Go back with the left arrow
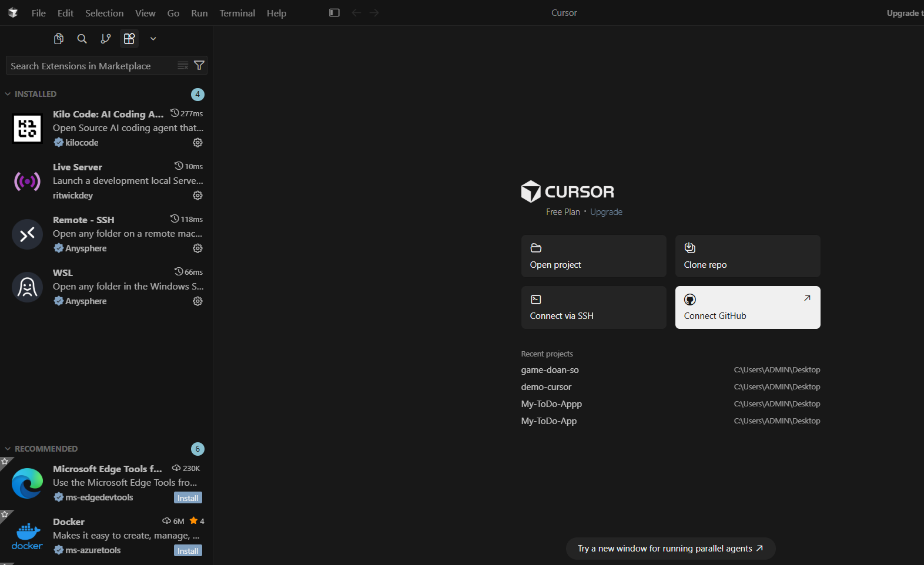924x565 pixels. pos(356,13)
